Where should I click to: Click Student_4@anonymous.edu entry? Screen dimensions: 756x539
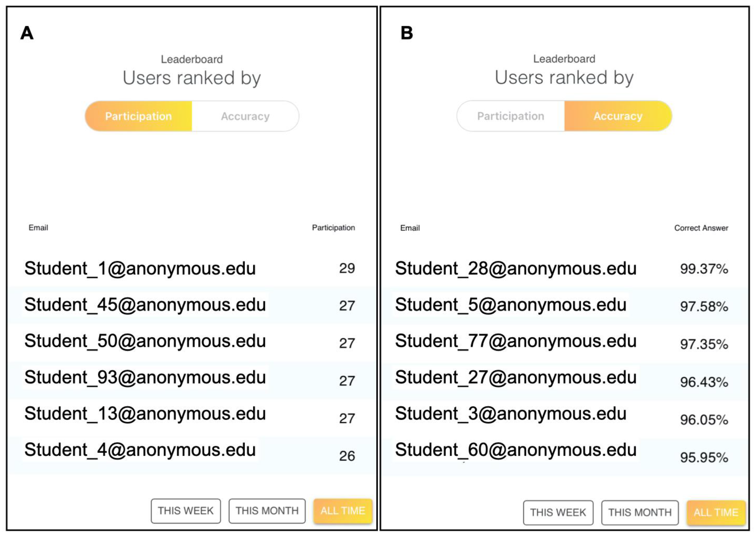pos(140,450)
